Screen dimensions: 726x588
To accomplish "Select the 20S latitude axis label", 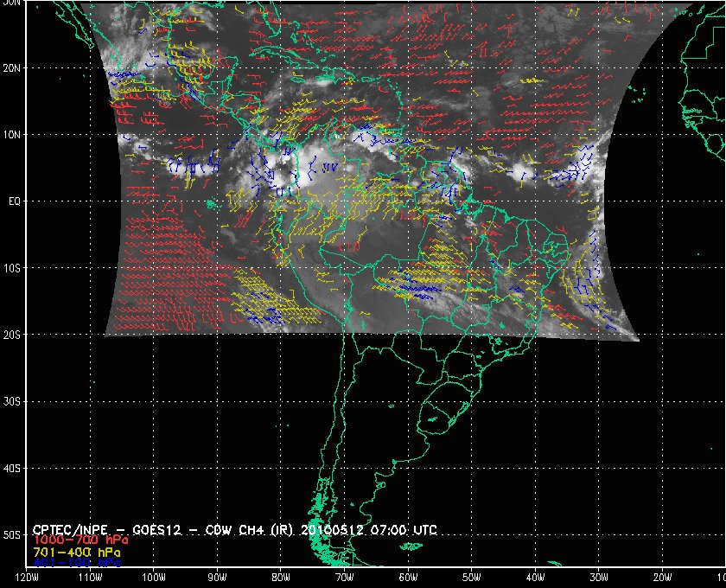I will pyautogui.click(x=13, y=335).
